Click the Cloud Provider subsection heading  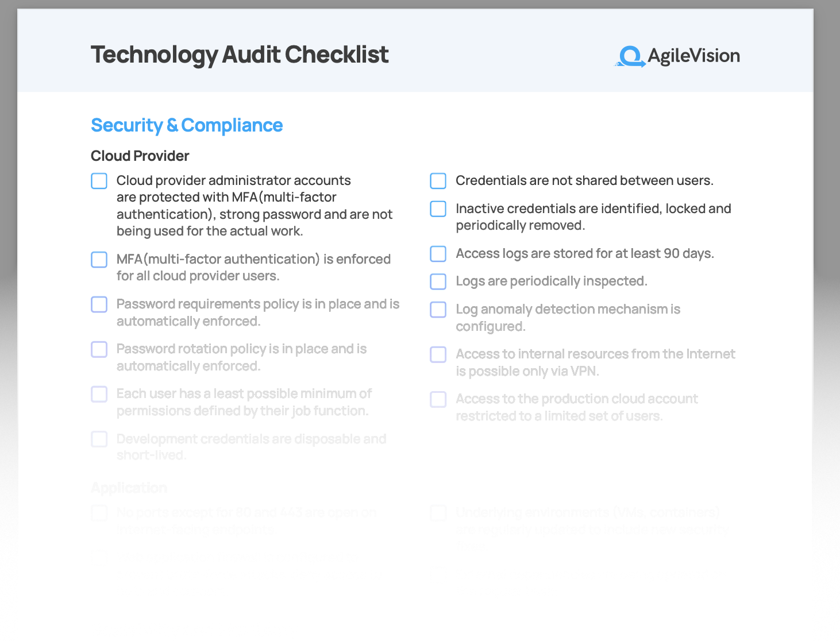pyautogui.click(x=140, y=156)
